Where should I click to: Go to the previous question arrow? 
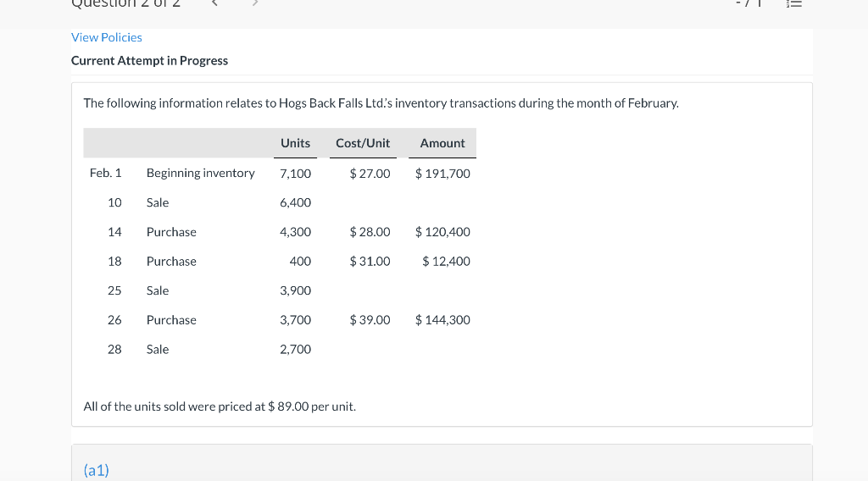pyautogui.click(x=214, y=3)
